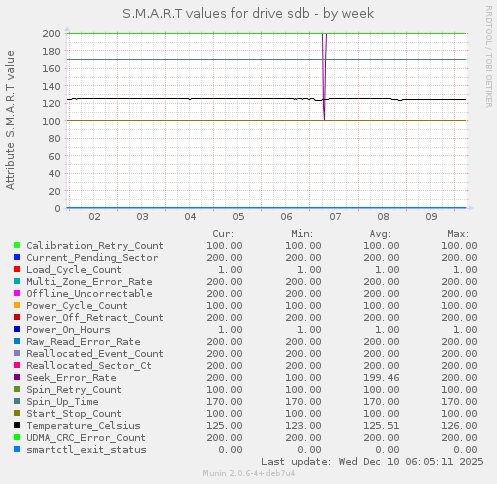Click the graph title for drive sdb
Viewport: 497px width, 484px height.
click(248, 14)
